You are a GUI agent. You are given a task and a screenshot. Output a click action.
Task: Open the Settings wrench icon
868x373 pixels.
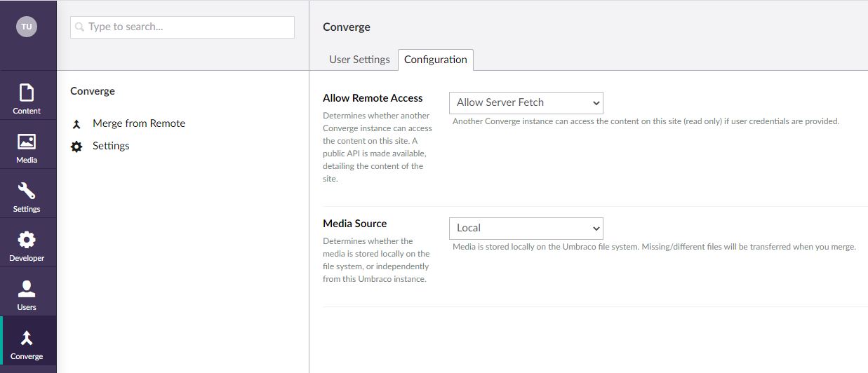(27, 191)
